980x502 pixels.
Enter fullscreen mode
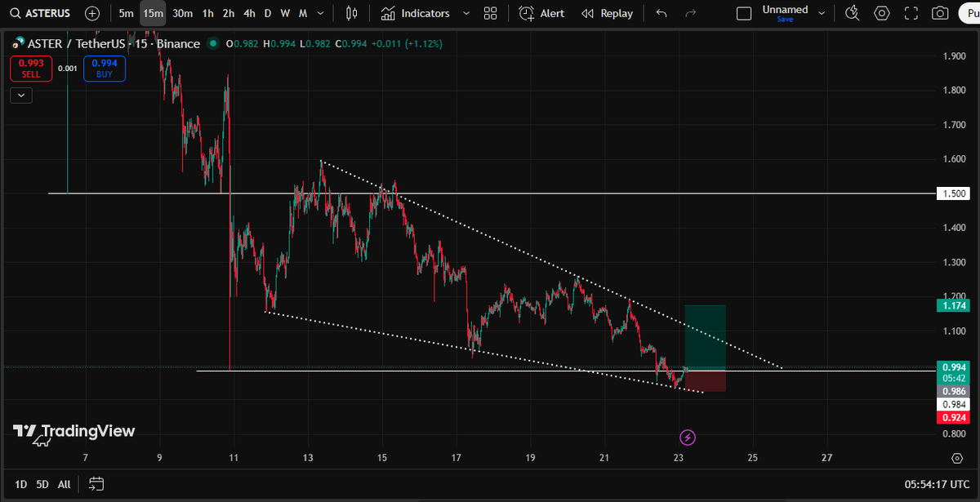pos(911,14)
